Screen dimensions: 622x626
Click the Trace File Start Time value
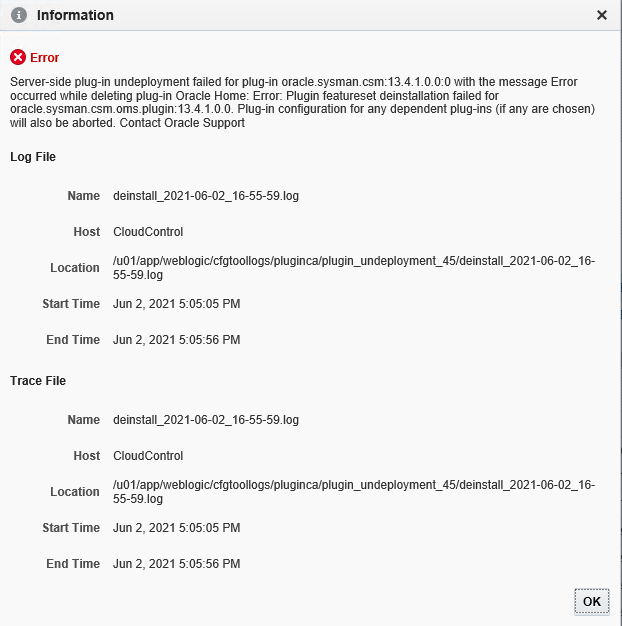tap(176, 528)
